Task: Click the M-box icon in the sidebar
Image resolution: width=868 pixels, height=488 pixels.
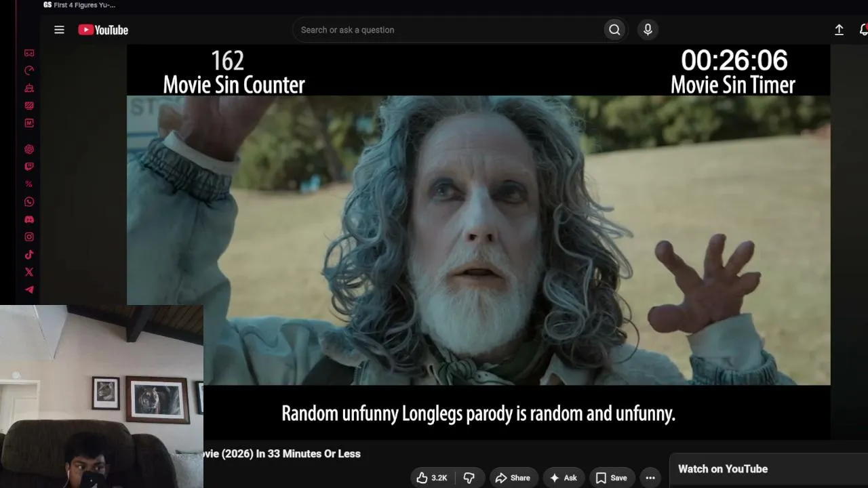Action: [29, 123]
